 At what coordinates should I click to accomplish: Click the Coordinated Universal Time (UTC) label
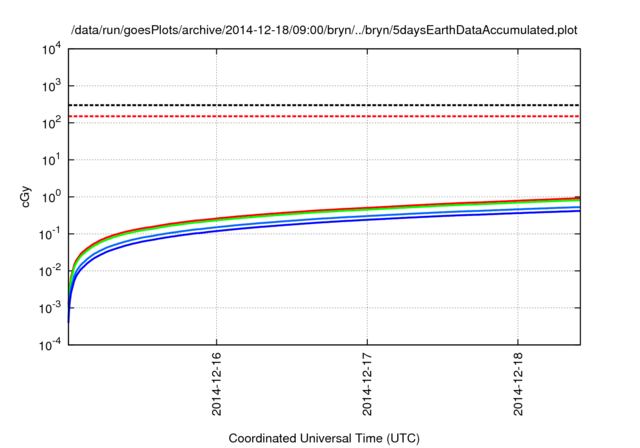click(324, 438)
